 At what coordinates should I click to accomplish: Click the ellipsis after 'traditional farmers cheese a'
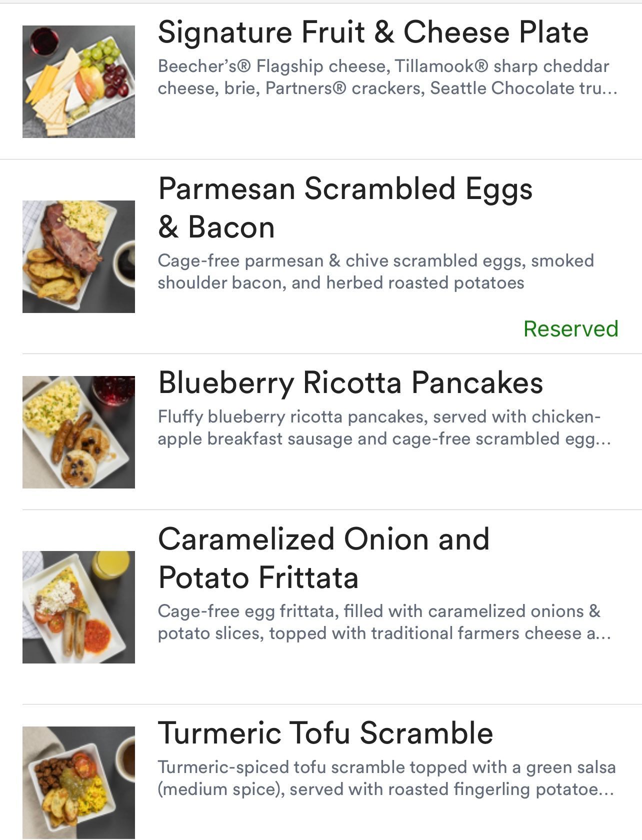pos(604,634)
